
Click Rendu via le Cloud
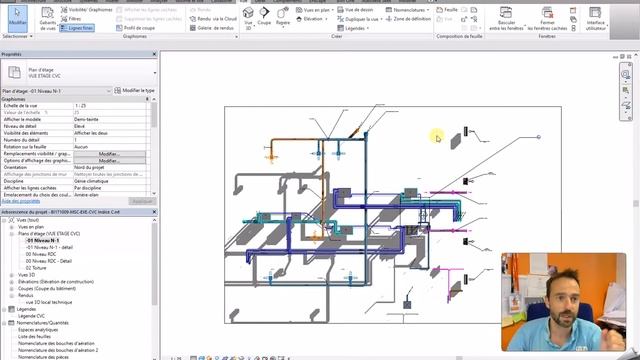coord(213,19)
